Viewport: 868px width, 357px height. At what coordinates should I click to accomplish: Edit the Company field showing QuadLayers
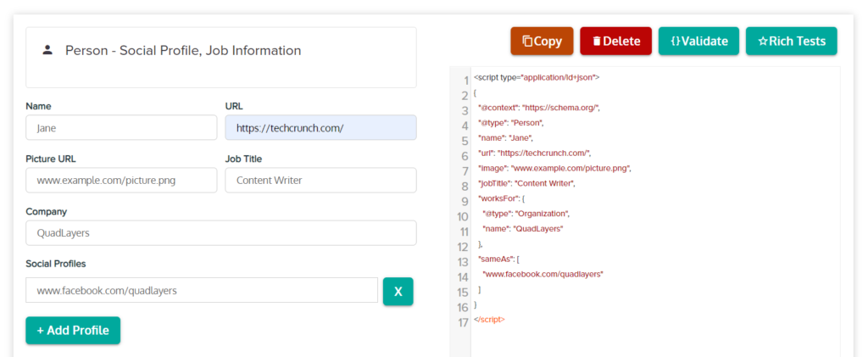point(220,233)
